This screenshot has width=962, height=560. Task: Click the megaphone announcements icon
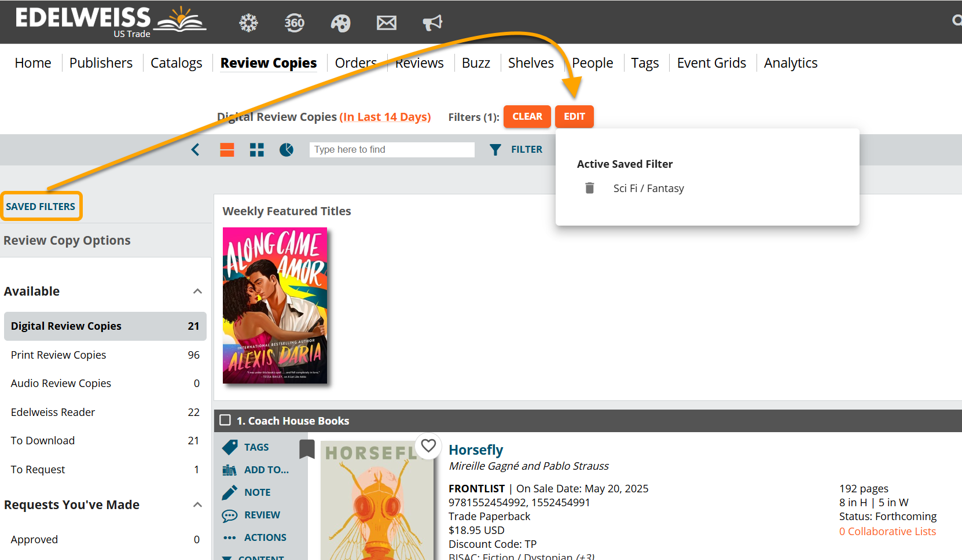pos(432,23)
